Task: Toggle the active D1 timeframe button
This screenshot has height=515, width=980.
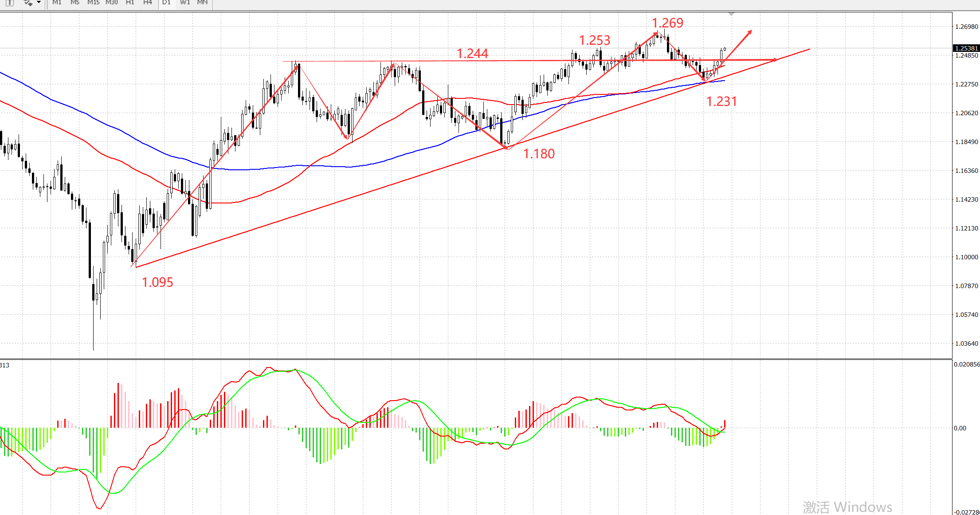Action: [166, 3]
